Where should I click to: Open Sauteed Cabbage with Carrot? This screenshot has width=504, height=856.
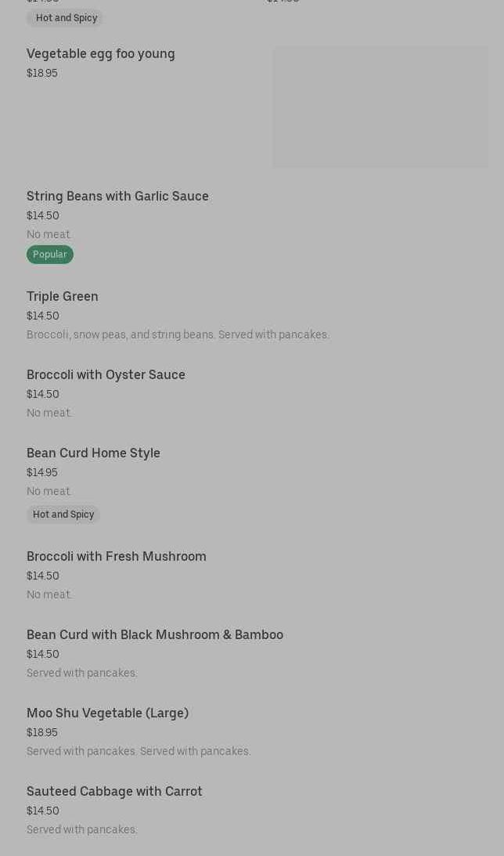click(114, 791)
